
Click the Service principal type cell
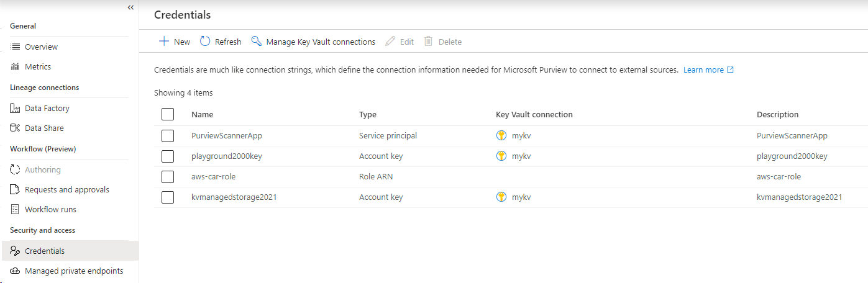pyautogui.click(x=388, y=135)
